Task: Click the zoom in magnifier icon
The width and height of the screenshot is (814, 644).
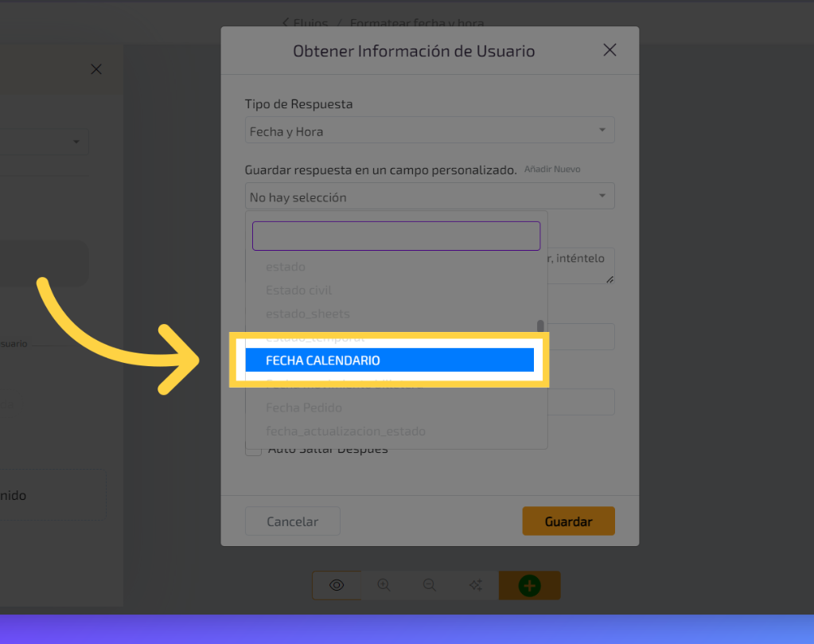Action: tap(384, 586)
